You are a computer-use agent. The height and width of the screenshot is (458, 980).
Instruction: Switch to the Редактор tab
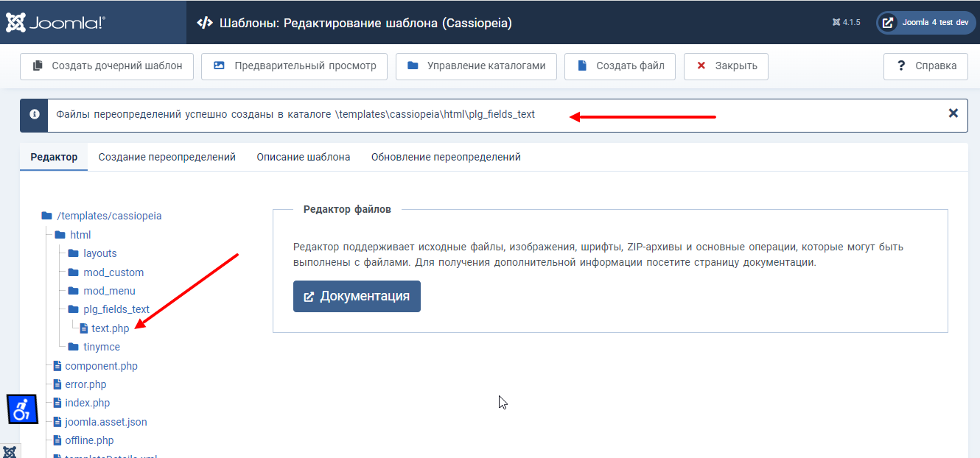[54, 157]
